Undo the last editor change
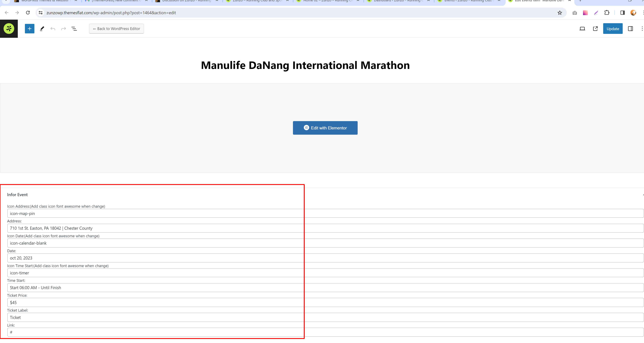This screenshot has width=644, height=343. tap(53, 29)
